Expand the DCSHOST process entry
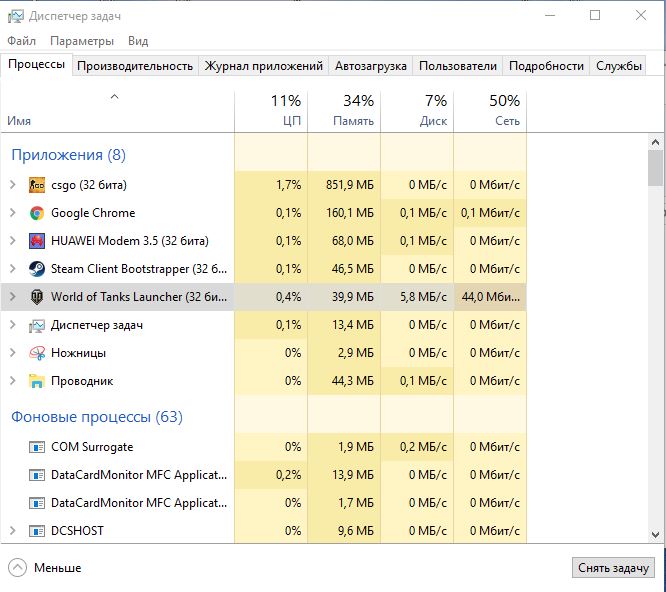The width and height of the screenshot is (666, 592). pyautogui.click(x=12, y=531)
